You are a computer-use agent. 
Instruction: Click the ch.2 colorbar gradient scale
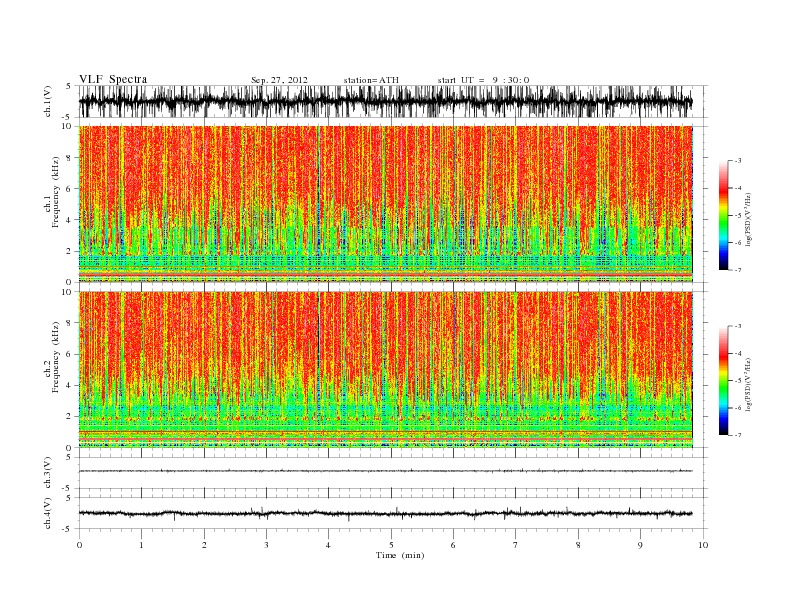723,381
